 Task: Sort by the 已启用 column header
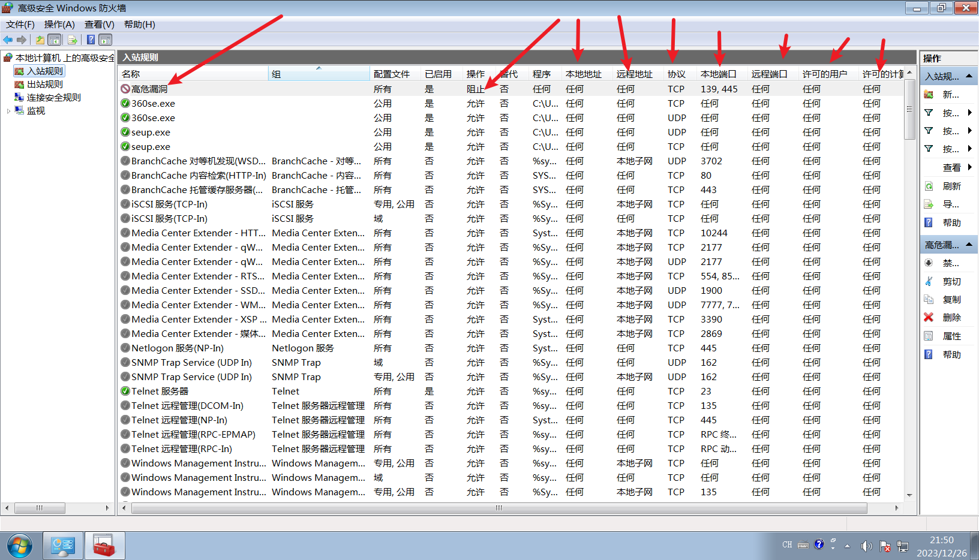tap(442, 74)
